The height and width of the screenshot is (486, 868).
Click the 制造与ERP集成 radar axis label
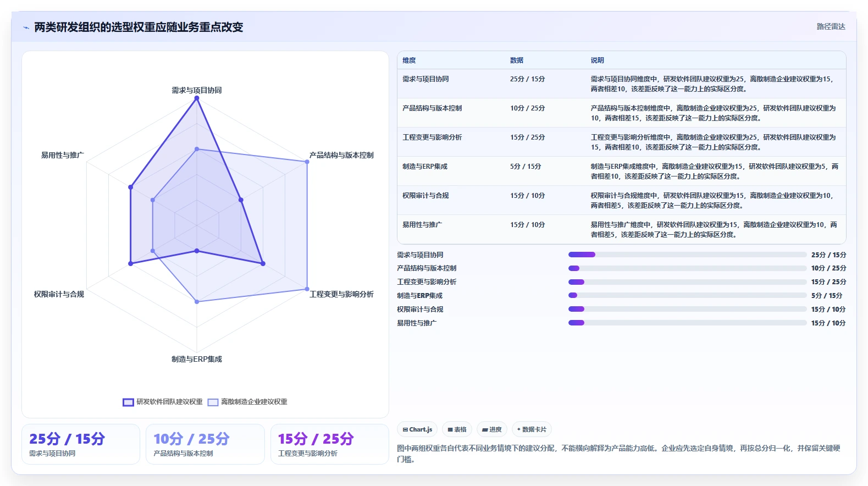pyautogui.click(x=197, y=359)
